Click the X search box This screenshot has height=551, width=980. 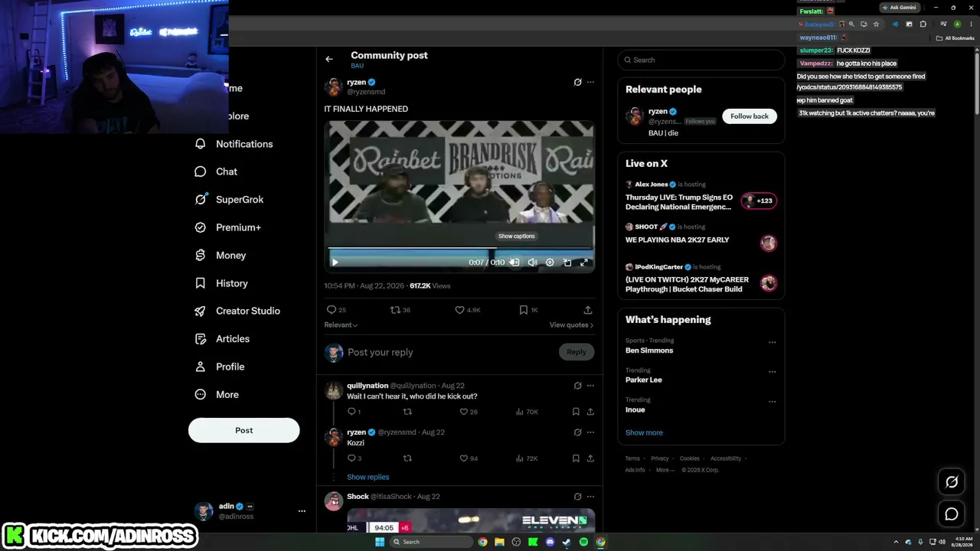(x=701, y=60)
